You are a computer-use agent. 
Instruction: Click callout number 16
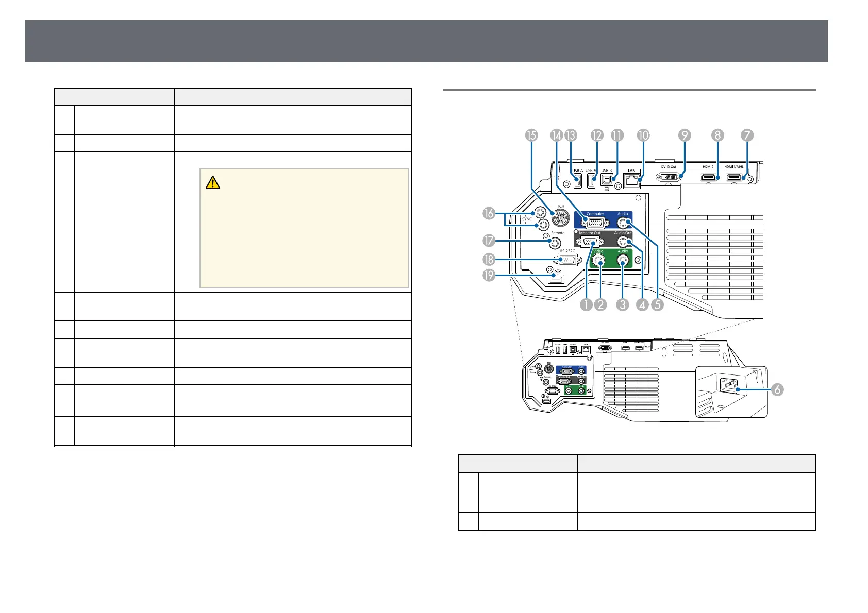(489, 213)
